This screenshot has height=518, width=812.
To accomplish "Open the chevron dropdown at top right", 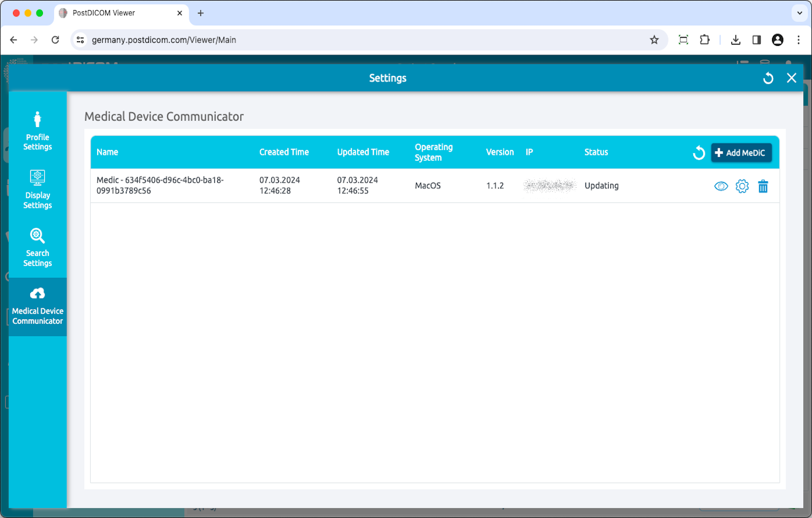I will [799, 12].
